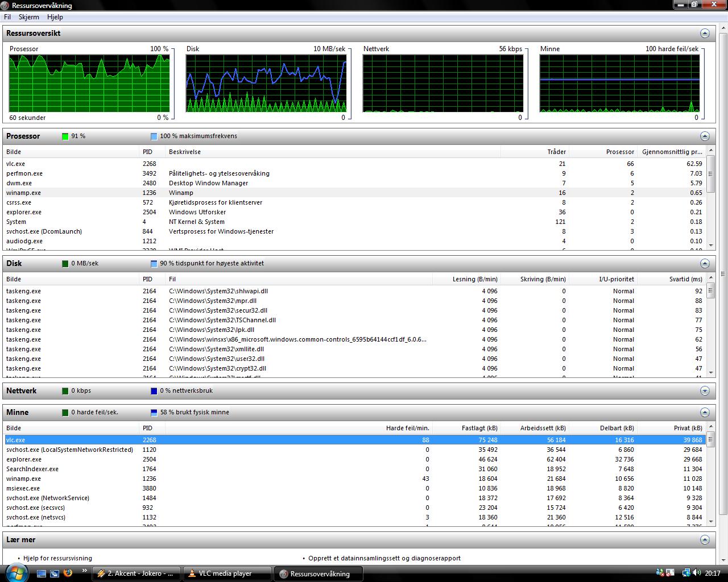This screenshot has width=728, height=582.
Task: Click the Show Desktop quick launch icon
Action: (x=42, y=573)
